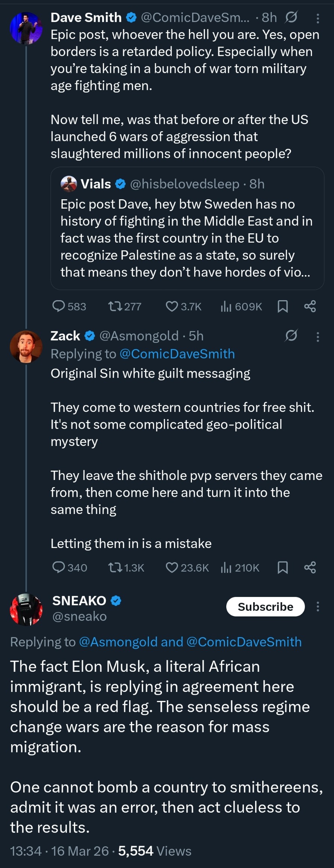The width and height of the screenshot is (334, 868).
Task: View Zack's post analytics count
Action: coord(240,567)
